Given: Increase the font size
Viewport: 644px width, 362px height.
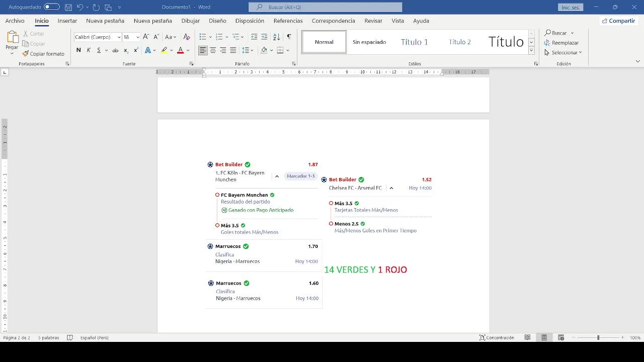Looking at the screenshot, I should [146, 37].
